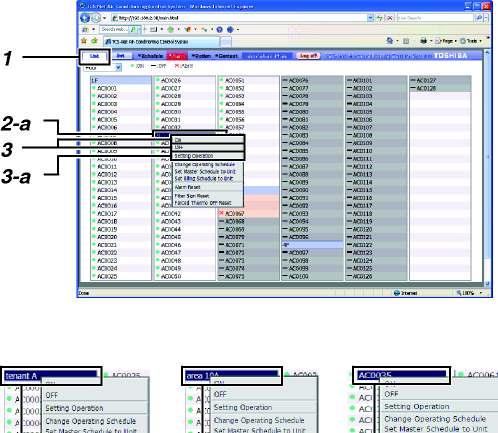Select the highlighted AC0025 unit header
498x433 pixels.
402,375
